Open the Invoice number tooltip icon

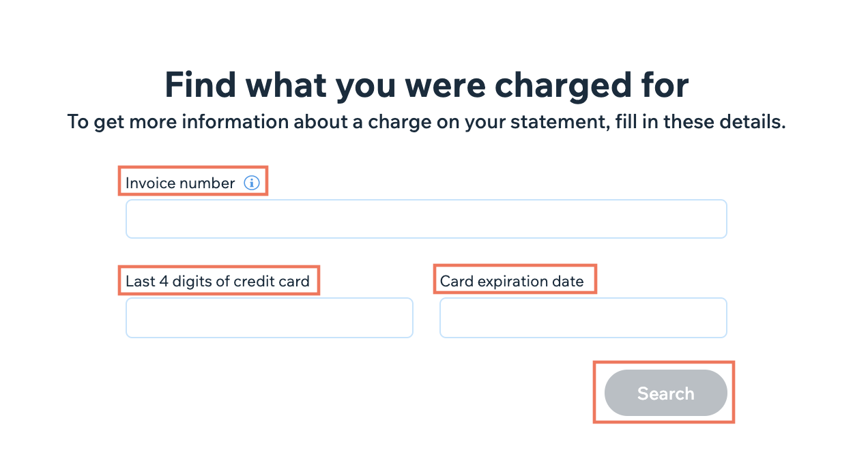tap(252, 183)
